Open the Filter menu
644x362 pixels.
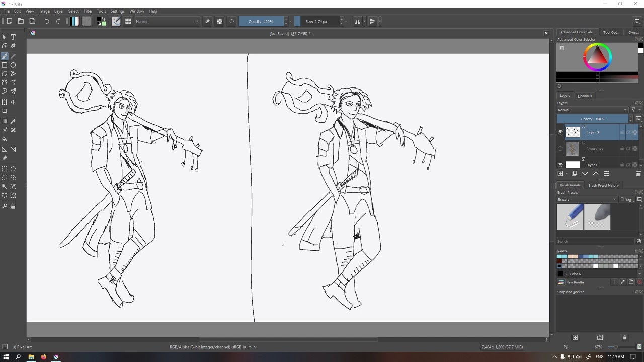point(88,11)
